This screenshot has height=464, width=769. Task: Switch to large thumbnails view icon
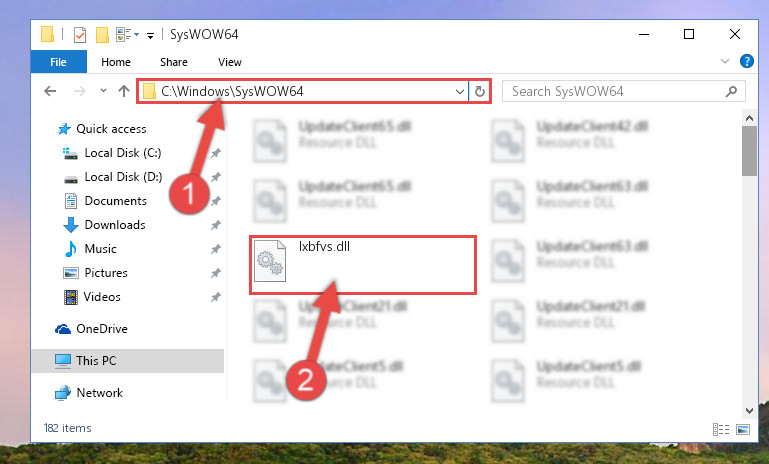743,430
